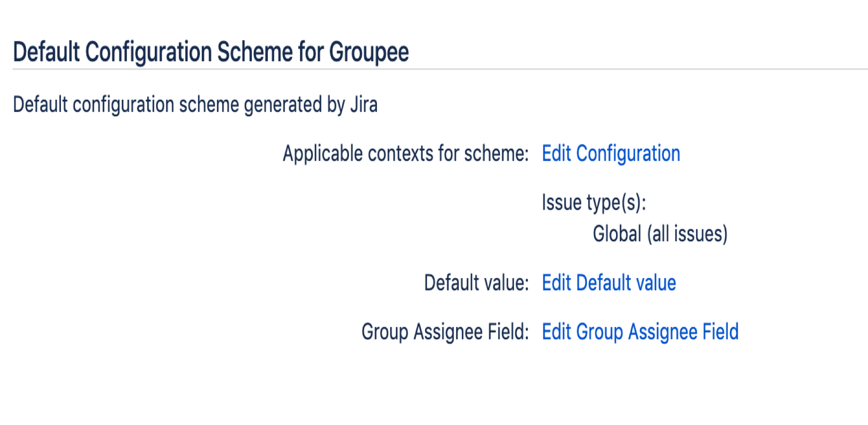
Task: Click the word Groupee in the heading
Action: [369, 53]
